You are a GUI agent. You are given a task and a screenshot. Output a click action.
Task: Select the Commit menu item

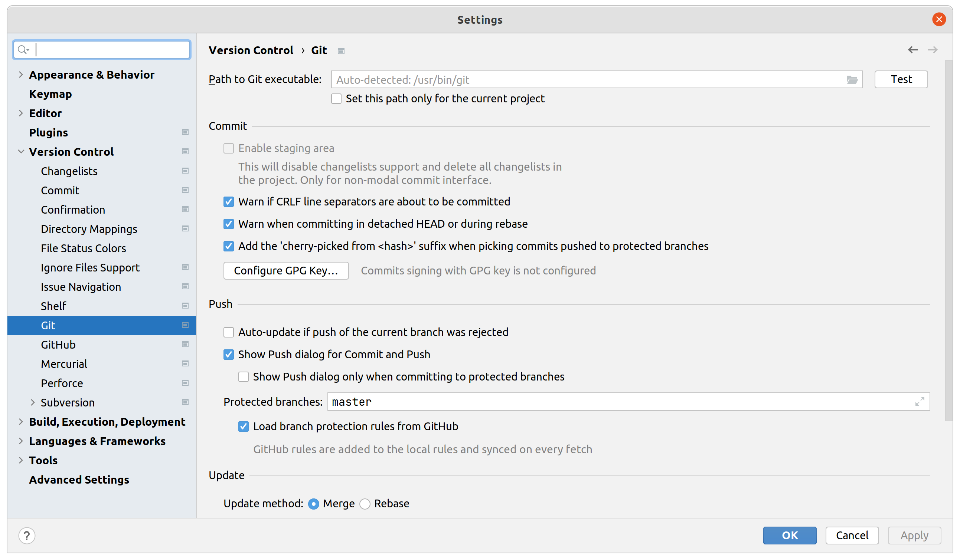(x=60, y=190)
